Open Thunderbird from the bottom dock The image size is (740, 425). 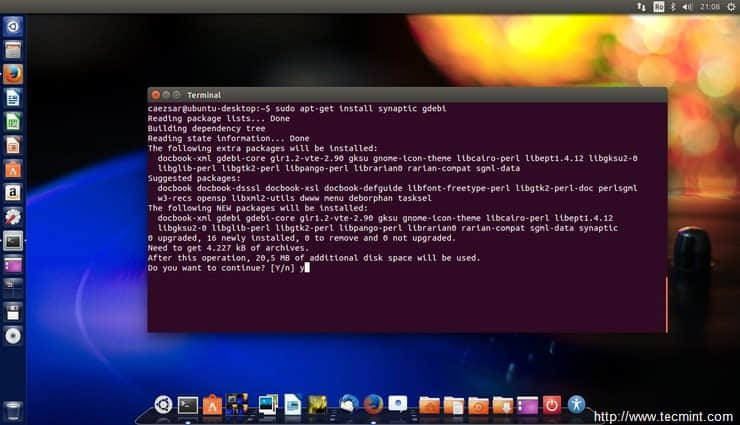[x=348, y=405]
